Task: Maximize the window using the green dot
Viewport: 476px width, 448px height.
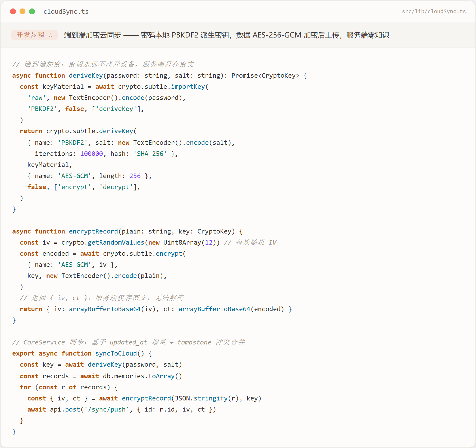Action: 32,11
